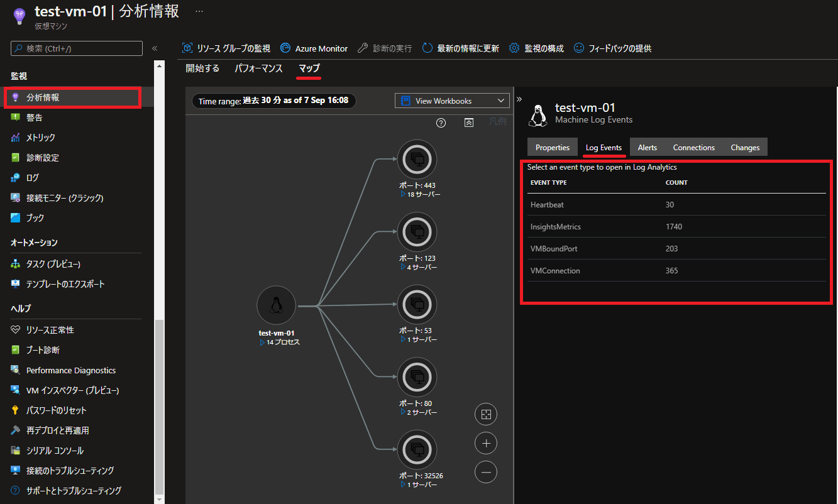Switch to the 開始する tab
The image size is (838, 504).
point(202,68)
